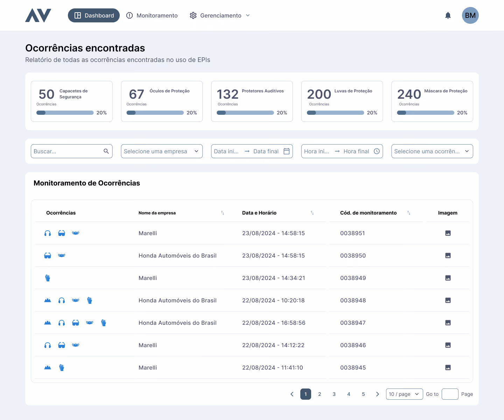Click the notification bell icon
Screen dimensions: 504x420
click(x=448, y=15)
